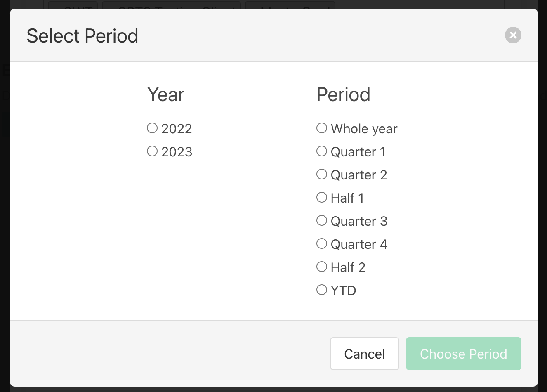Choose the YTD period option
Screen dimensions: 547x392
pos(322,290)
